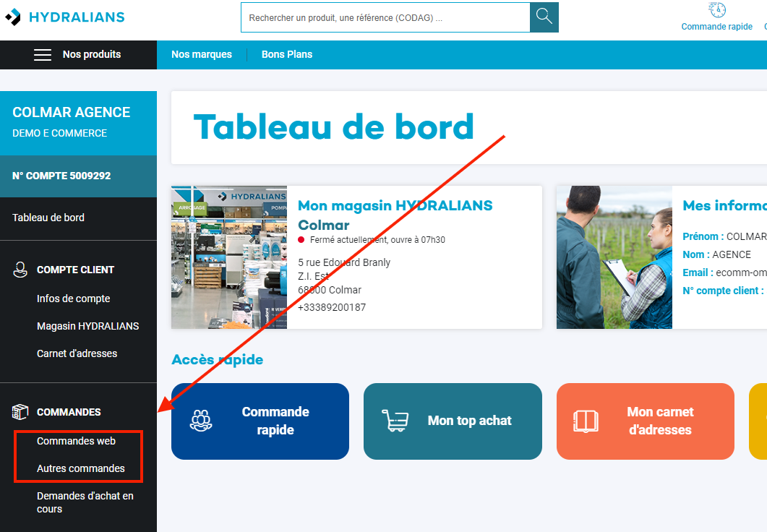
Task: Click the Accès rapide heading
Action: pyautogui.click(x=217, y=360)
